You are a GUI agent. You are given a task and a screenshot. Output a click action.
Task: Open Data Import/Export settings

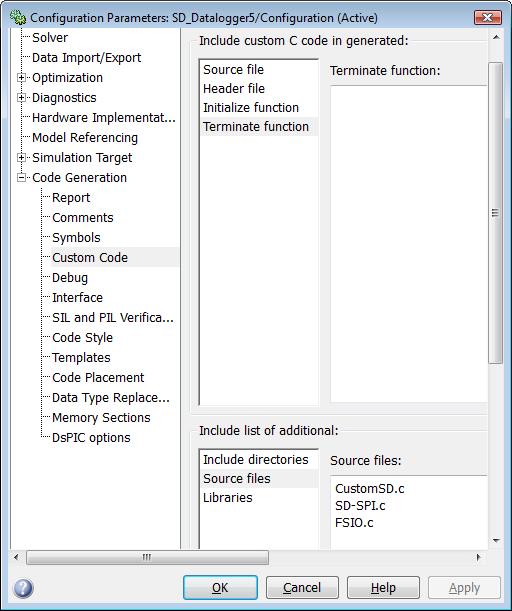[x=87, y=58]
